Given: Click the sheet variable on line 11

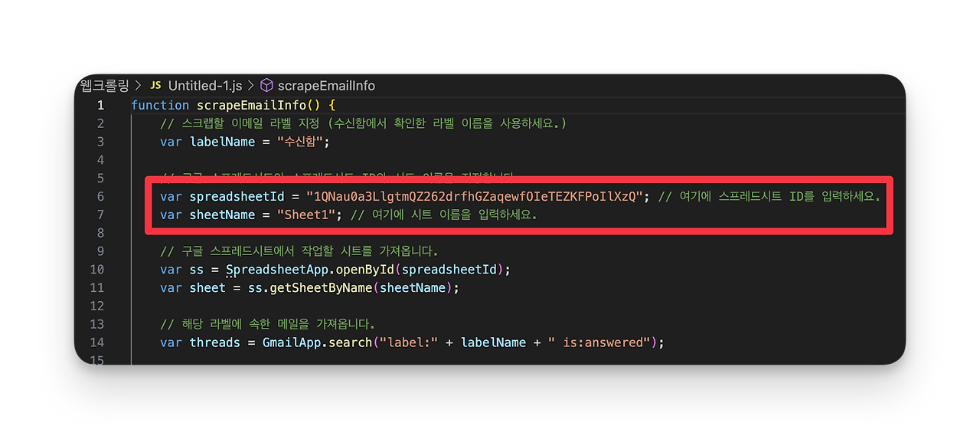Looking at the screenshot, I should [207, 287].
